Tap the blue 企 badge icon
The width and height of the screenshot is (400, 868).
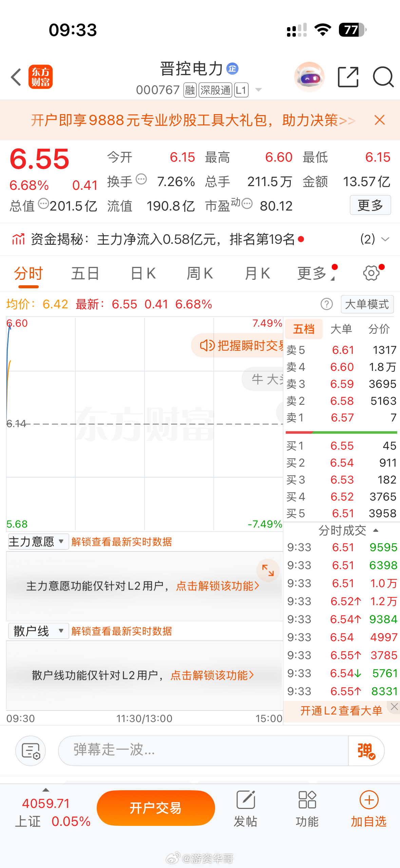[x=232, y=69]
